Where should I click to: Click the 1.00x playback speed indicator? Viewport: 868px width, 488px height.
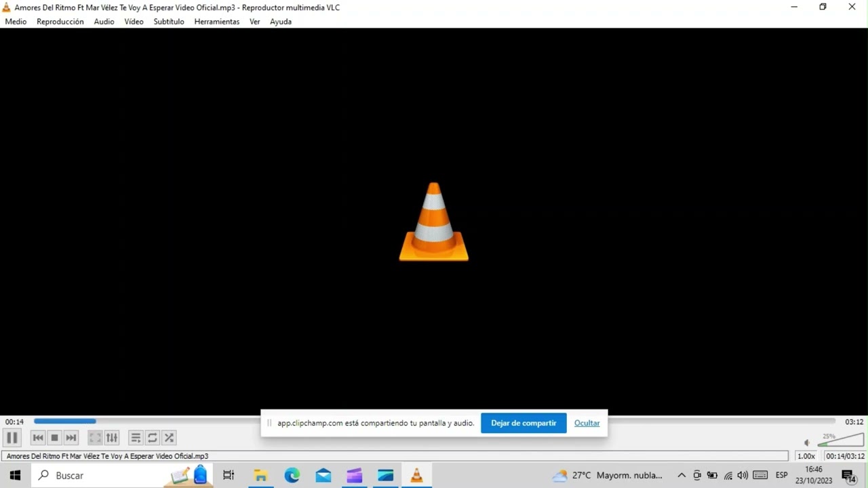[806, 456]
